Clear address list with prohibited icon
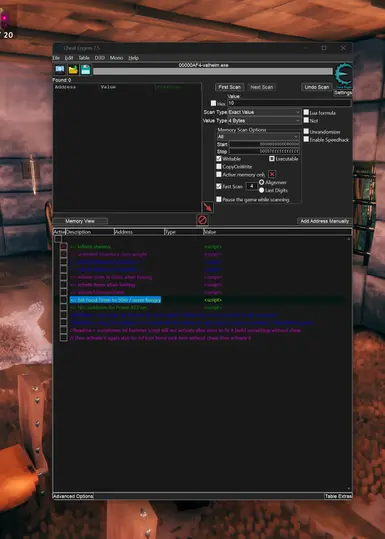This screenshot has height=539, width=385. point(202,220)
